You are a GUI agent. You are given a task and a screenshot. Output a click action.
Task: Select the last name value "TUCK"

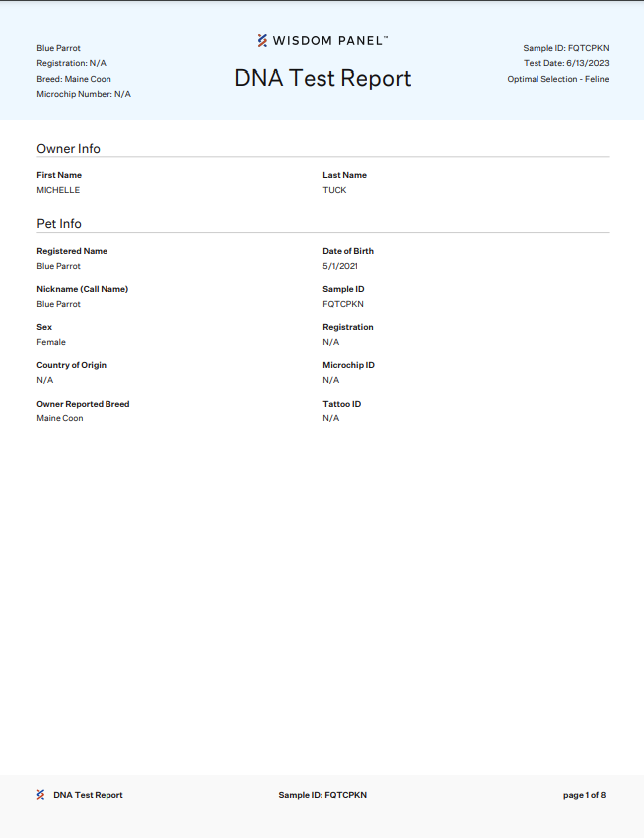(x=334, y=190)
